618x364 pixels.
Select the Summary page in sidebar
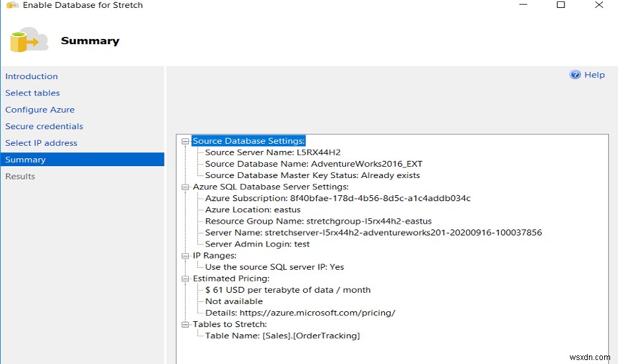coord(25,160)
